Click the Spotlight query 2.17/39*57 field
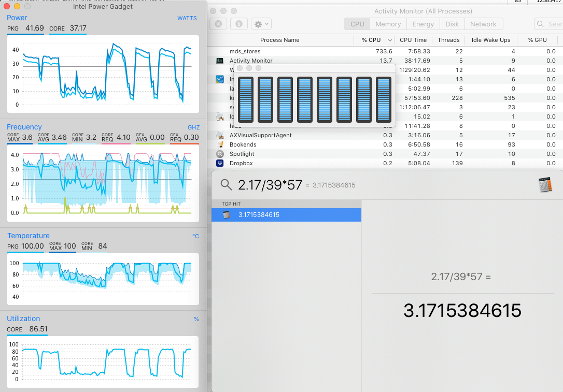The width and height of the screenshot is (563, 392). tap(270, 185)
